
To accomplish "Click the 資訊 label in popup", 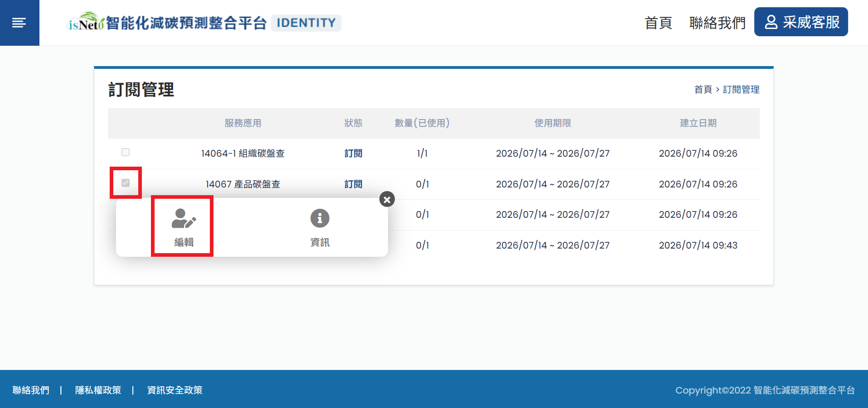I will pos(320,242).
